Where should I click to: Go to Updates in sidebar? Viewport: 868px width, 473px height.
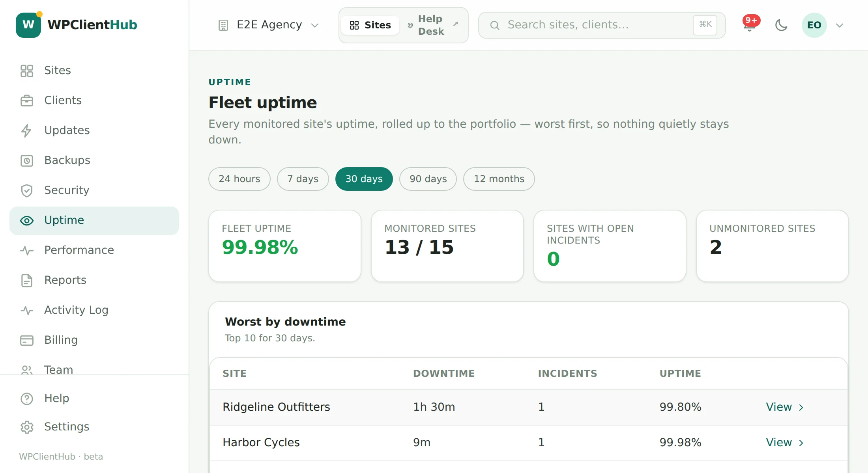pyautogui.click(x=94, y=130)
